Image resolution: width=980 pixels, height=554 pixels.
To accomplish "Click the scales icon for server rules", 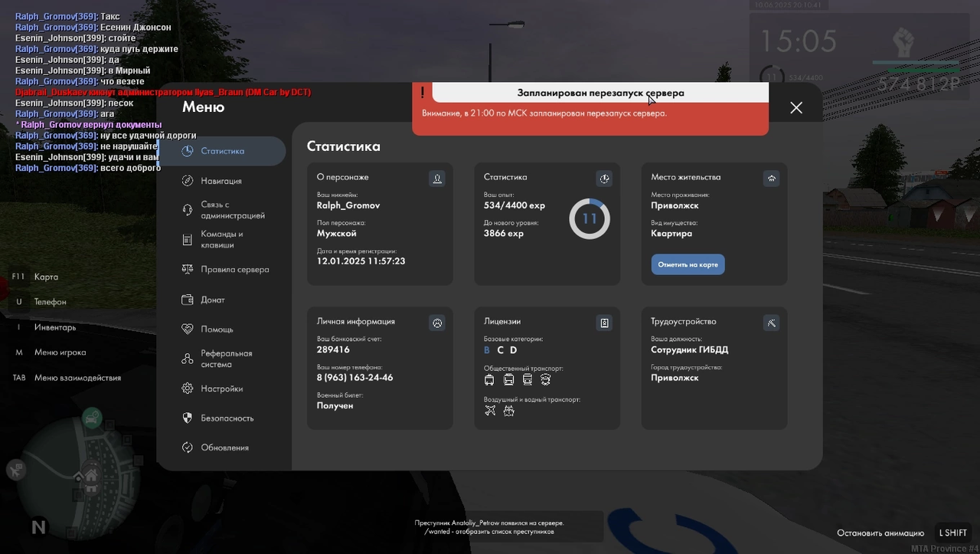I will tap(187, 270).
